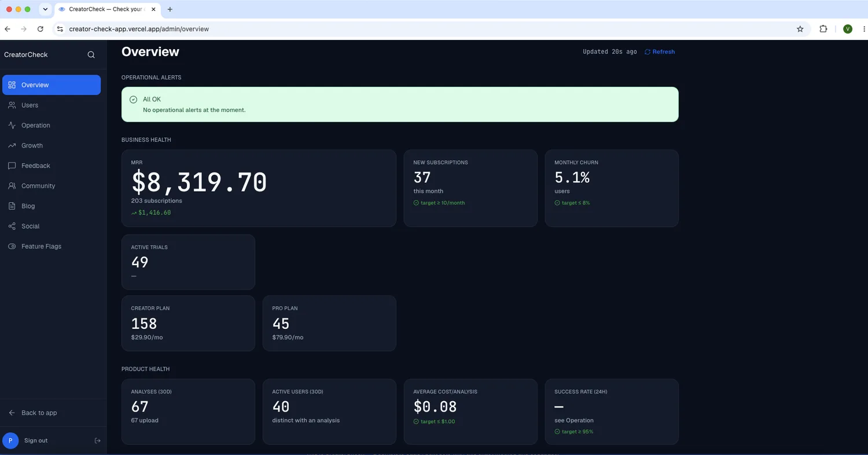Click the Operation activity pulse icon
The width and height of the screenshot is (868, 455).
(12, 125)
